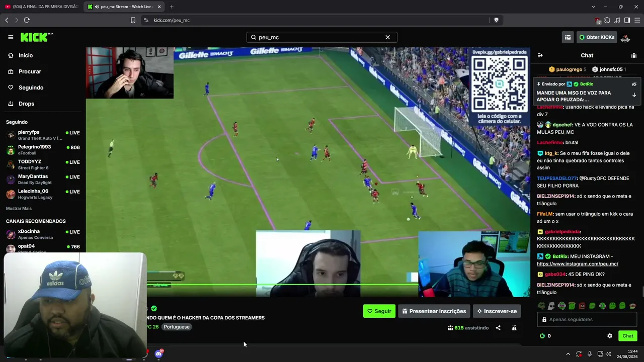Image resolution: width=644 pixels, height=362 pixels.
Task: Open Brave Shields icon
Action: tap(496, 20)
